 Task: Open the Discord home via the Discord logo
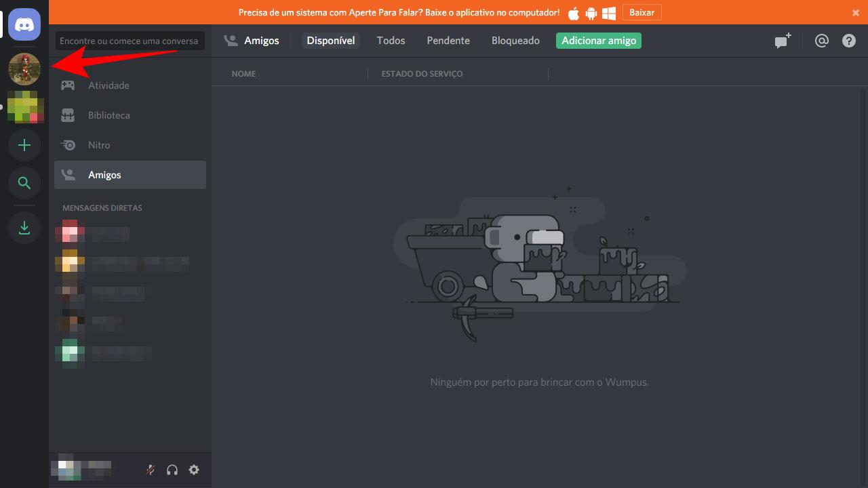(24, 24)
